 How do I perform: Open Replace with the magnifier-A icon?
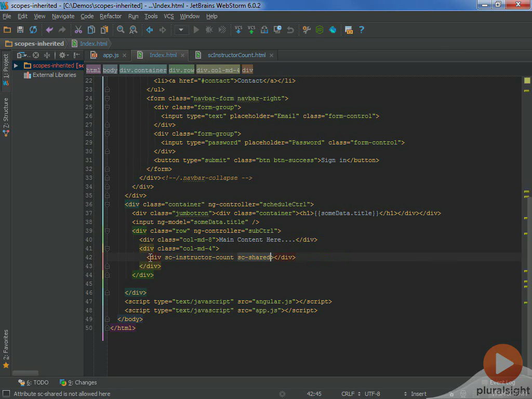134,30
